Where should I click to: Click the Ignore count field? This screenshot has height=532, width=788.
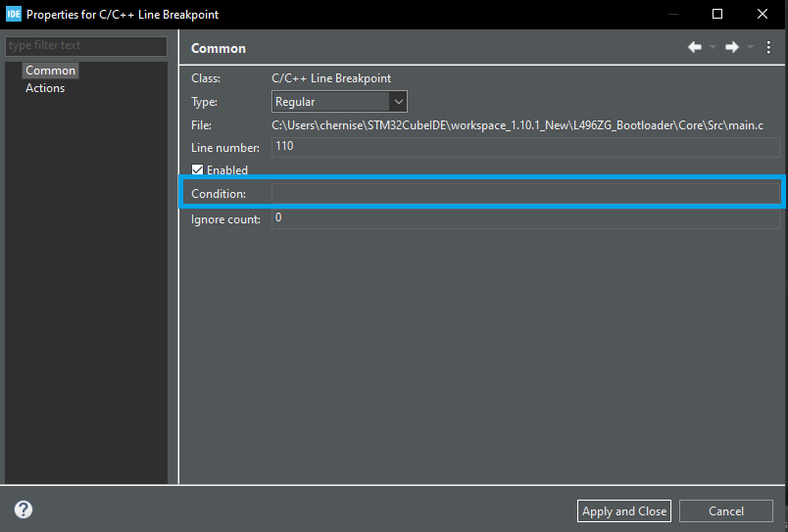click(x=525, y=219)
